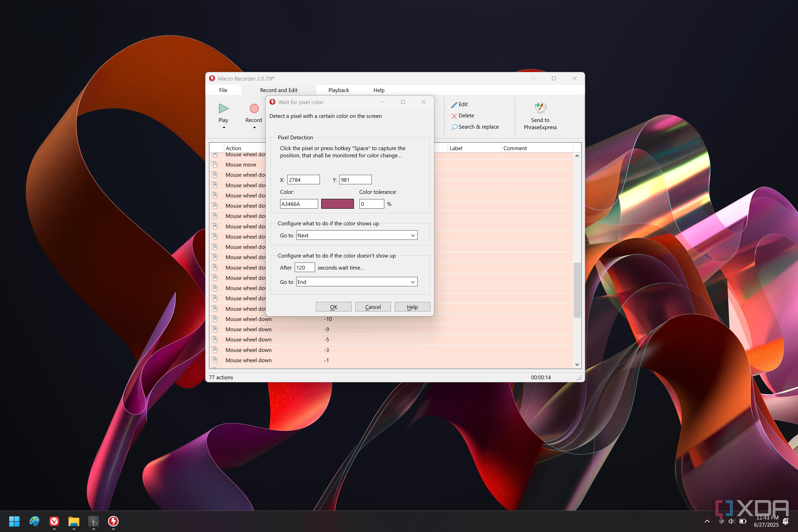Click the Macro Recorder taskbar icon
798x532 pixels.
(113, 522)
